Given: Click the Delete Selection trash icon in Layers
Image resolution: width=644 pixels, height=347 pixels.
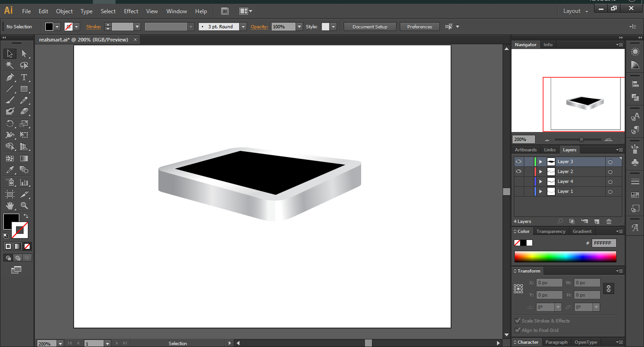Looking at the screenshot, I should [x=609, y=222].
